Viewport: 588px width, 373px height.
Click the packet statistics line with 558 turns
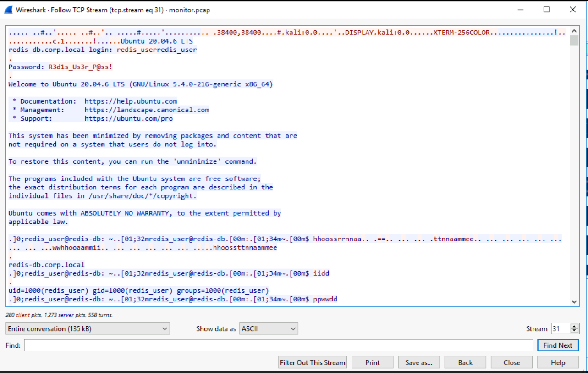coord(59,315)
